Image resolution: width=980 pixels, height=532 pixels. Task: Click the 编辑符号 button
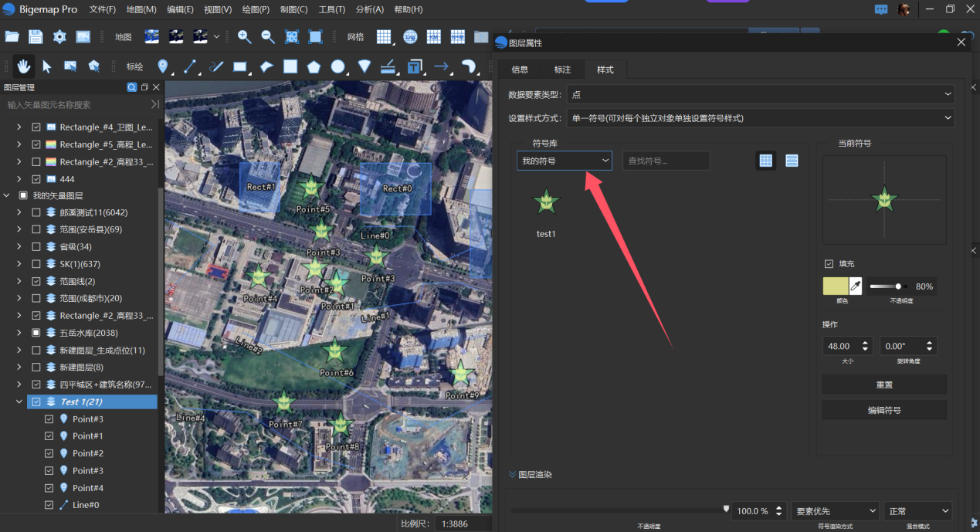click(884, 410)
